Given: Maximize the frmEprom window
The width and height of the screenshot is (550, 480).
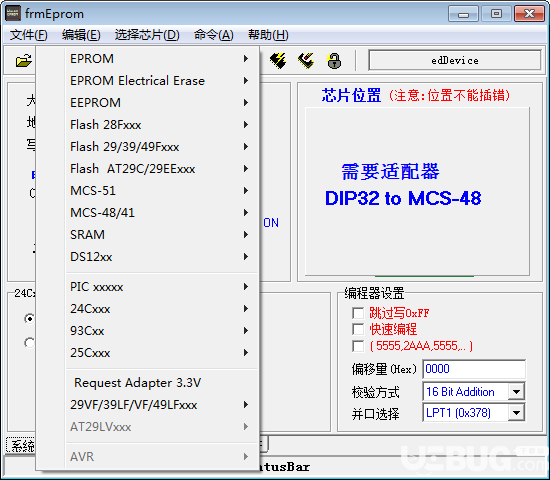Looking at the screenshot, I should (496, 14).
